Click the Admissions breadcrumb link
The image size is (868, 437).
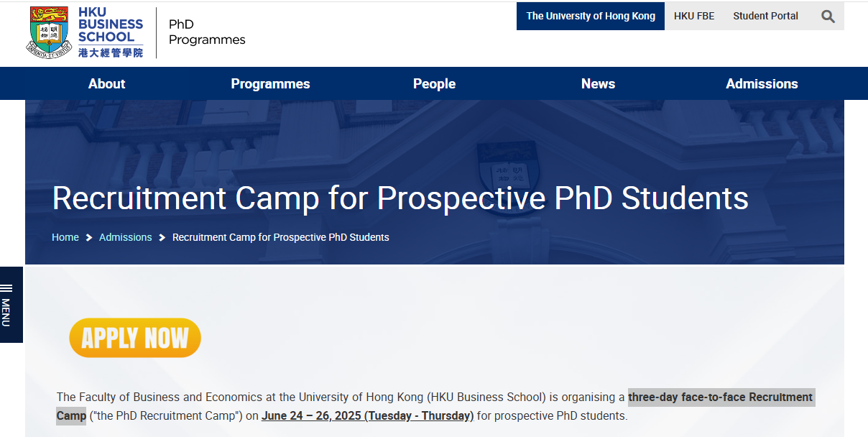click(126, 237)
